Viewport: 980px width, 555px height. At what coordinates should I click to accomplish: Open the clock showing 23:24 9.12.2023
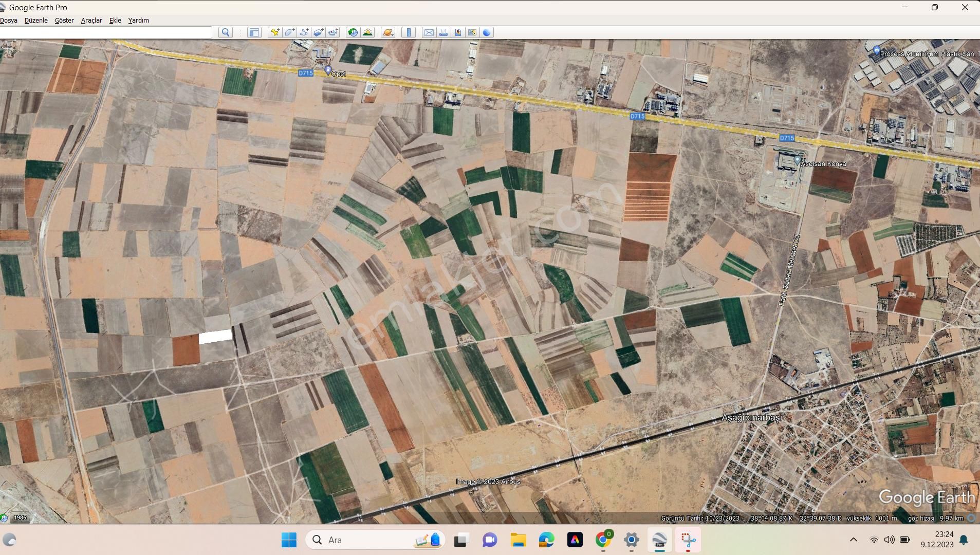tap(937, 540)
